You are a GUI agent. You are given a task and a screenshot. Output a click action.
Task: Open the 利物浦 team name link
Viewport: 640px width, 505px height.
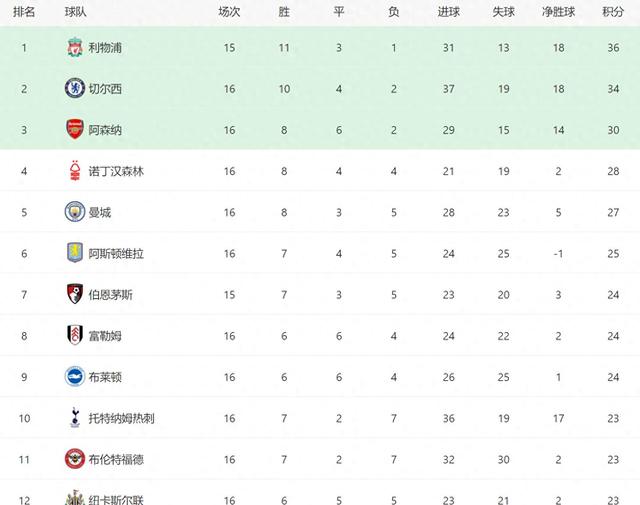click(105, 48)
